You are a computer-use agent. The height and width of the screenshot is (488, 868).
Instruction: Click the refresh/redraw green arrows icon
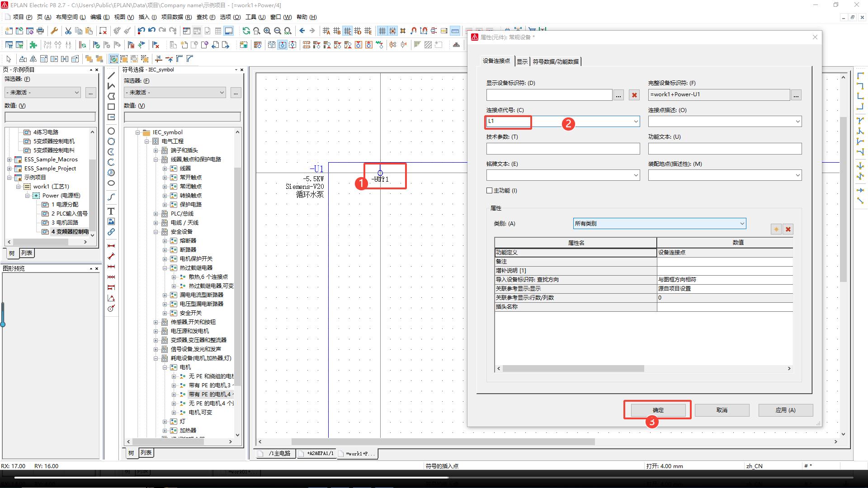(x=246, y=31)
